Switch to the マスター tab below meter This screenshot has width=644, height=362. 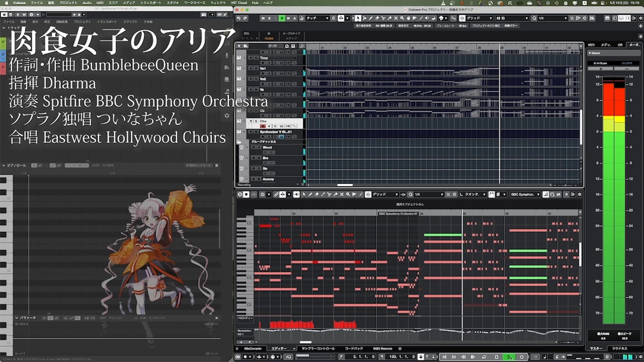pos(596,348)
